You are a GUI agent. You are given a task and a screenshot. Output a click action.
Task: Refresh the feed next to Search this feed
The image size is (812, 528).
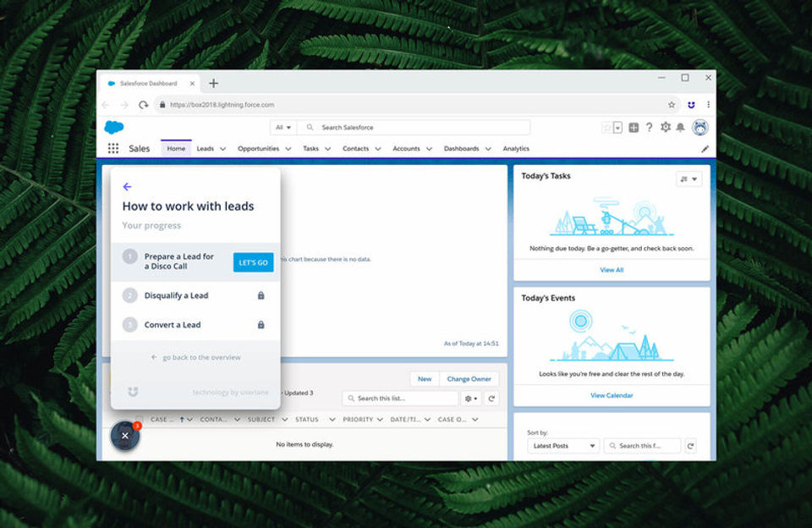point(690,446)
